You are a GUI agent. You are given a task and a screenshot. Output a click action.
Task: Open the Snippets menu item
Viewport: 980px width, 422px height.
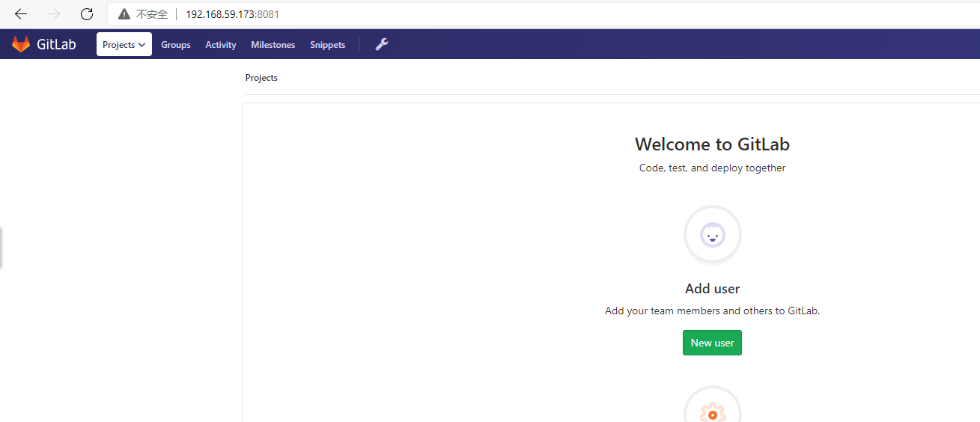(328, 45)
